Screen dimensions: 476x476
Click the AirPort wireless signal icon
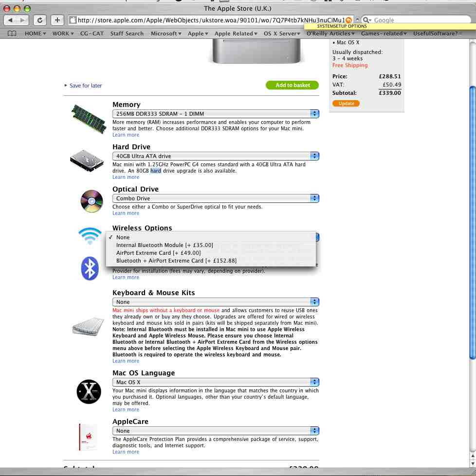(90, 236)
